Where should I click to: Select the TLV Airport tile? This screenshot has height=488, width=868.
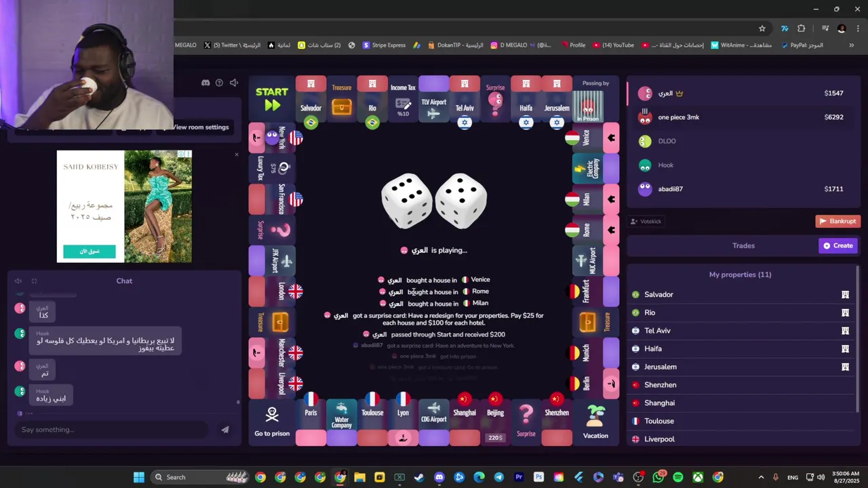[434, 100]
